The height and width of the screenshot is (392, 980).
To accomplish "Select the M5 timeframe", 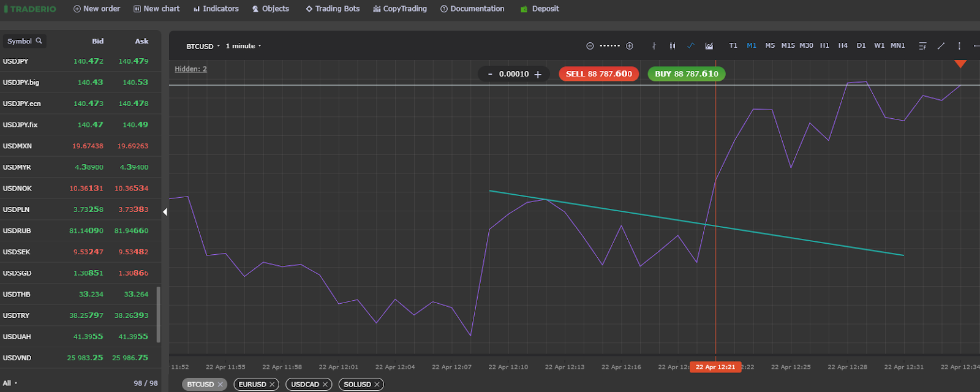I will tap(770, 45).
